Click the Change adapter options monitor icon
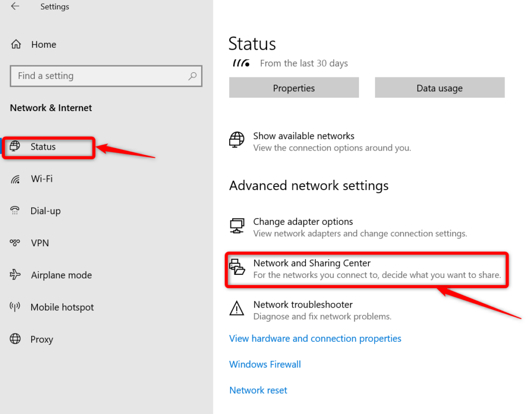The width and height of the screenshot is (532, 414). [x=237, y=225]
